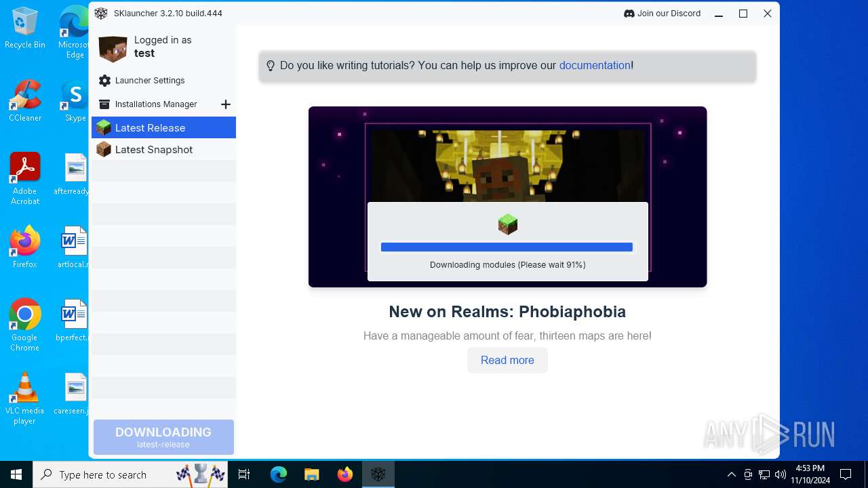This screenshot has width=868, height=488.
Task: Open VLC media player shortcut
Action: pos(25,399)
